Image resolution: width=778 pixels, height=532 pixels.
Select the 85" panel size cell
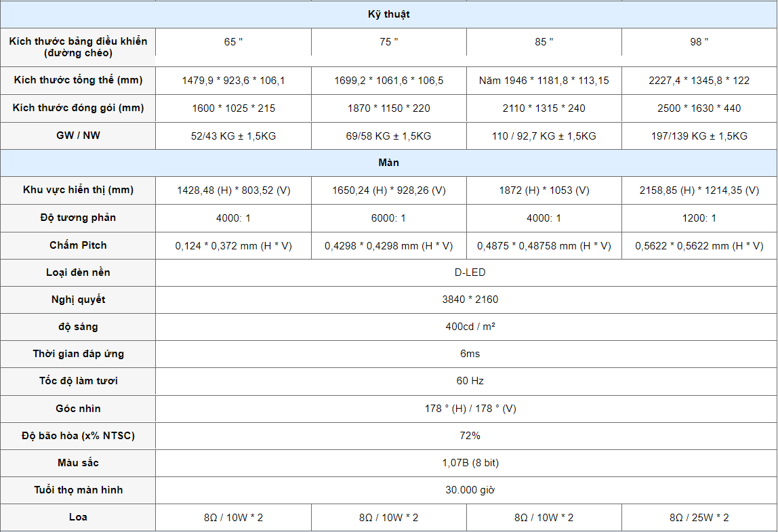tap(544, 42)
